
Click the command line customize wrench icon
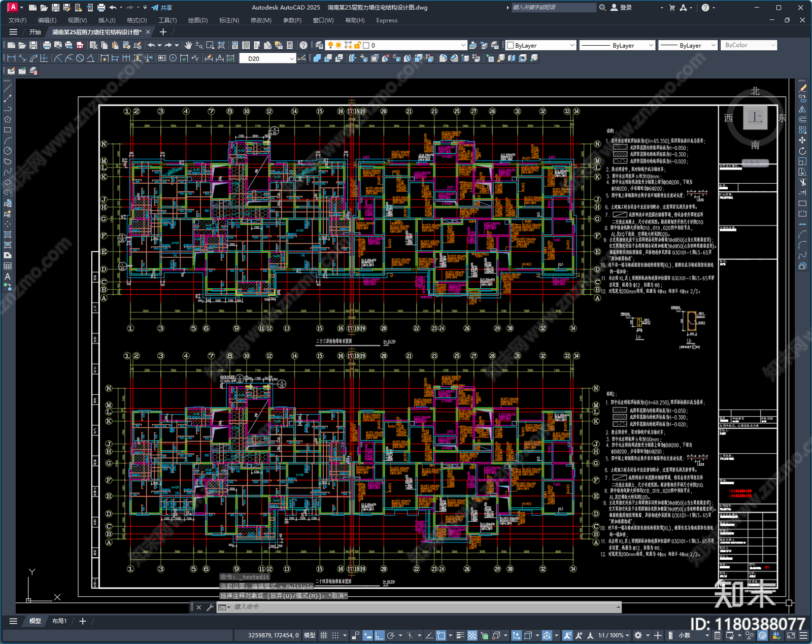coord(210,607)
